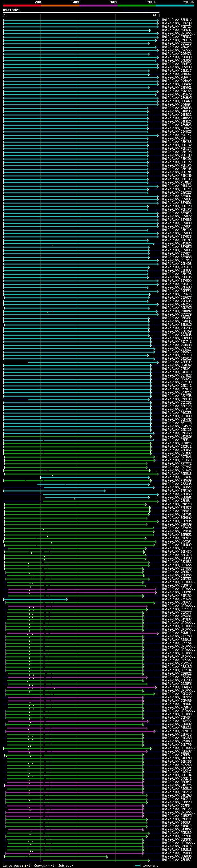This screenshot has width=197, height=868.
Task: Click the orange ~40% identity legend bar
Action: coord(60,6)
